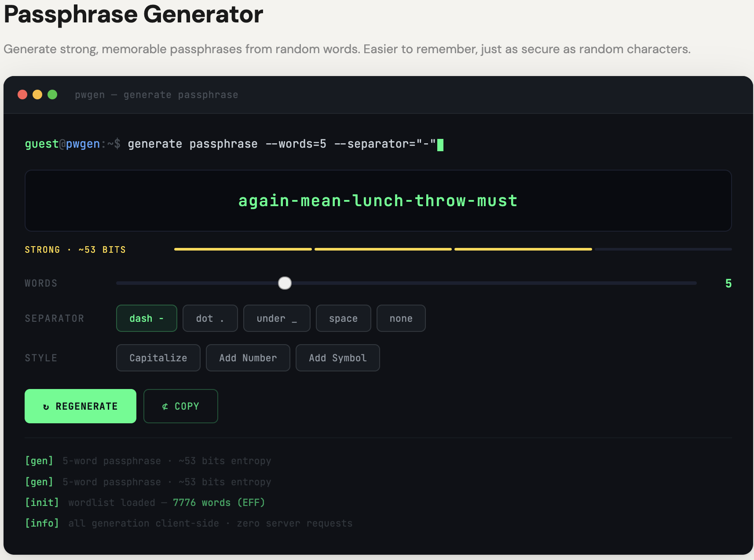The height and width of the screenshot is (560, 754).
Task: Copy the passphrase with COPY button
Action: [181, 406]
